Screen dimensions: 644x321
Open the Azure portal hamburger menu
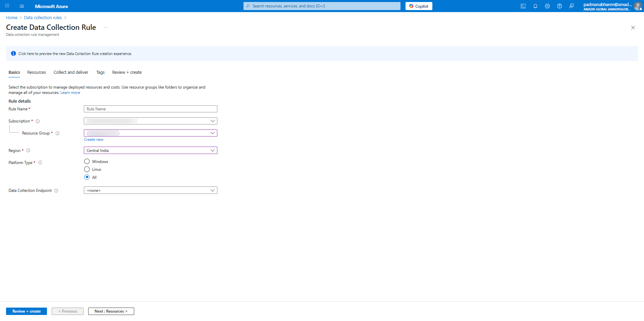(x=22, y=6)
